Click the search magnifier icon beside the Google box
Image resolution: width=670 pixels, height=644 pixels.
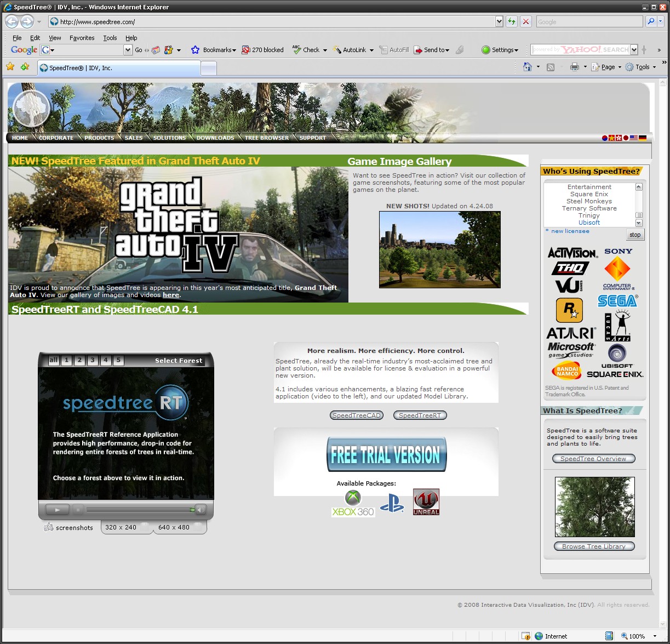(651, 21)
